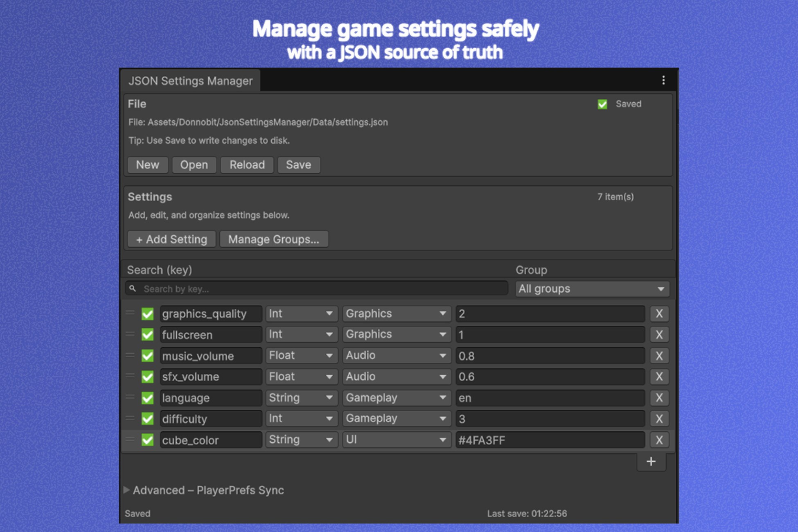Click the magnifier icon in the search bar
798x532 pixels.
tap(132, 289)
